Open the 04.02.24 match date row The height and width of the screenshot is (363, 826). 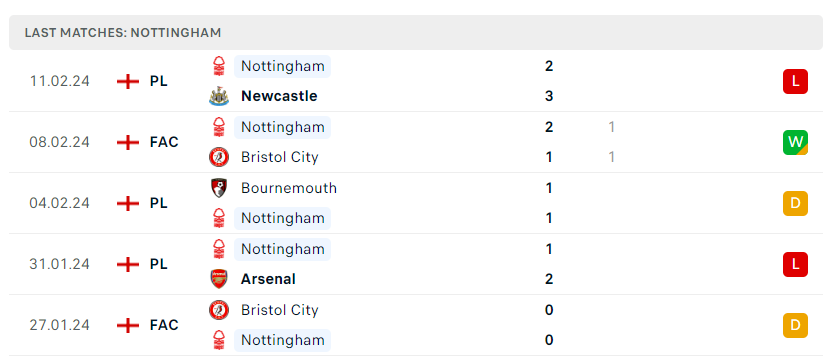click(x=416, y=203)
